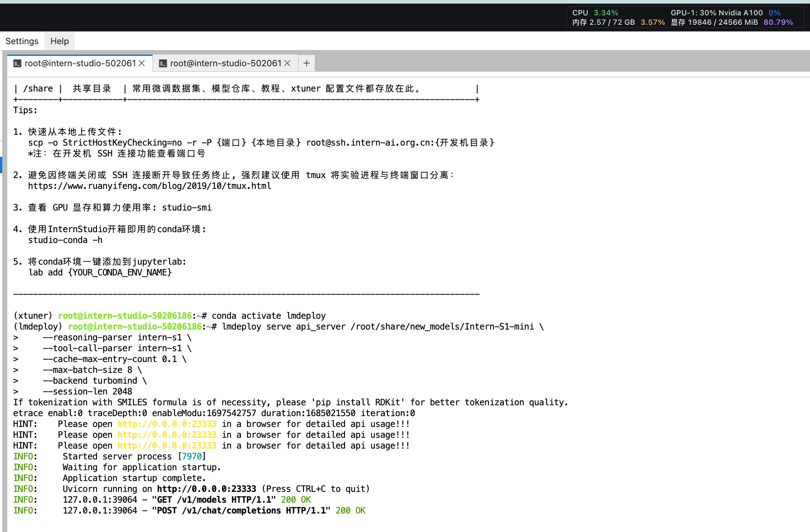Switch to the first root@intern-studio terminal tab
This screenshot has height=532, width=810.
(80, 63)
